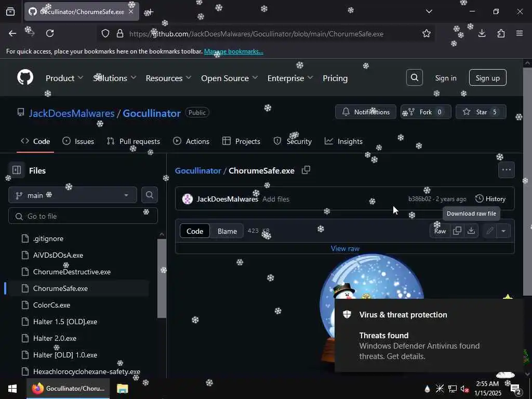Open Firefox extensions puzzle icon
This screenshot has width=532, height=399.
coord(501,33)
